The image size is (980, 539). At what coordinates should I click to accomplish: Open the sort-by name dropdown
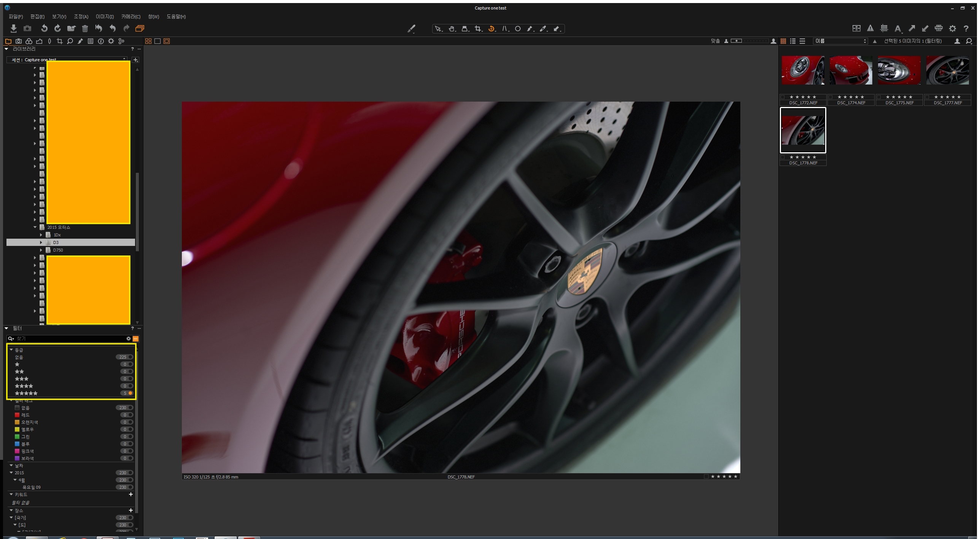click(840, 41)
